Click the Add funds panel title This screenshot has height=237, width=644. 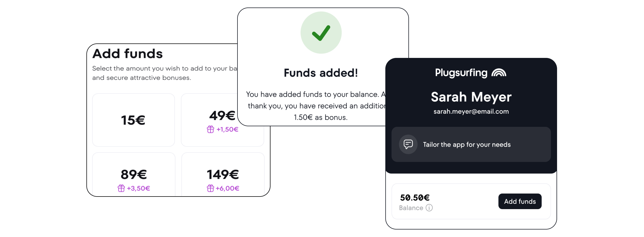pyautogui.click(x=128, y=54)
